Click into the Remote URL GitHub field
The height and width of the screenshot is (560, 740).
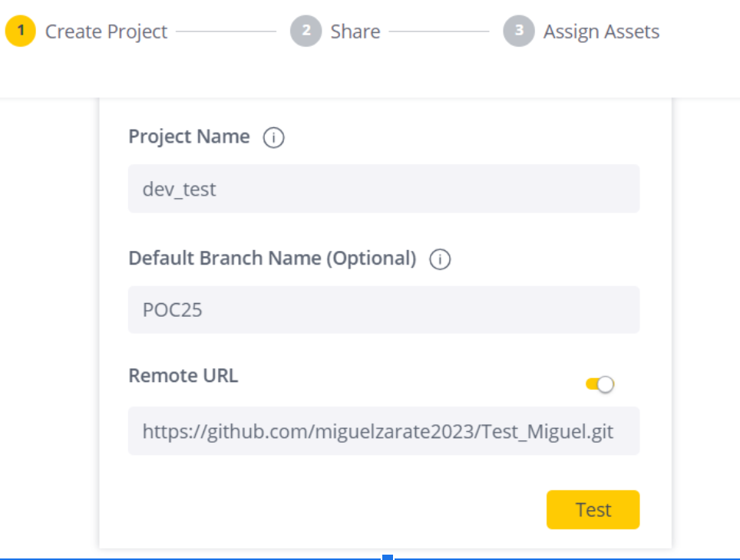click(383, 431)
